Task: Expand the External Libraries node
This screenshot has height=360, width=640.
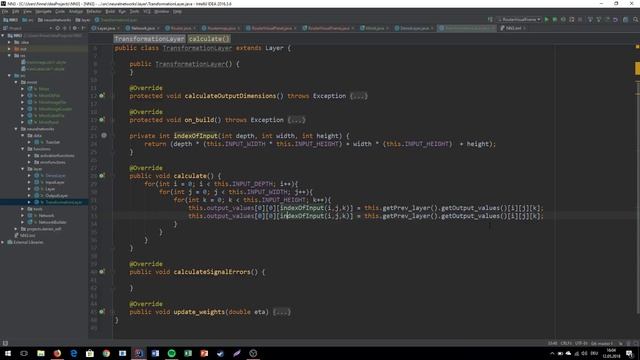Action: pyautogui.click(x=3, y=242)
